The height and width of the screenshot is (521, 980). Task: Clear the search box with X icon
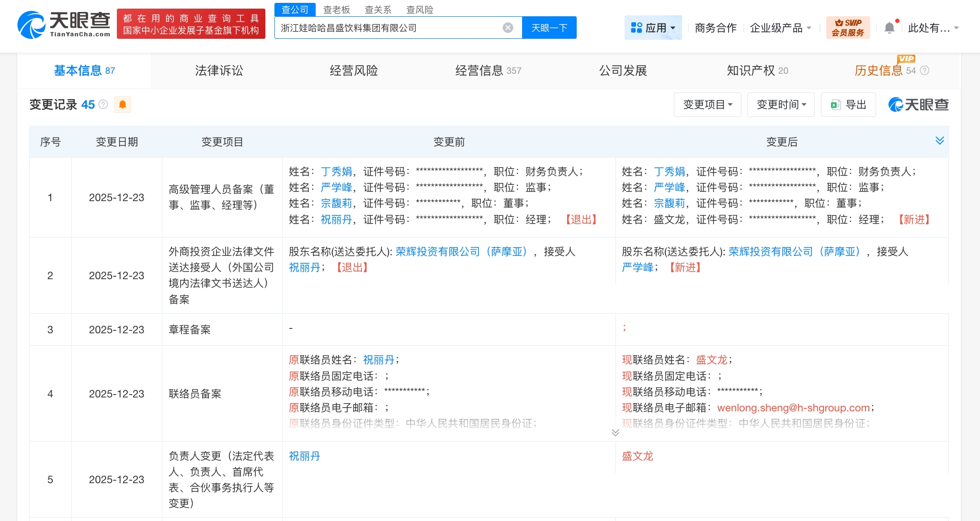pyautogui.click(x=508, y=28)
